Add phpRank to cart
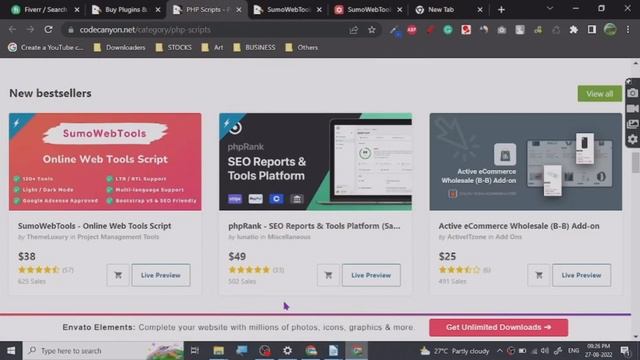The height and width of the screenshot is (360, 640). tap(328, 275)
